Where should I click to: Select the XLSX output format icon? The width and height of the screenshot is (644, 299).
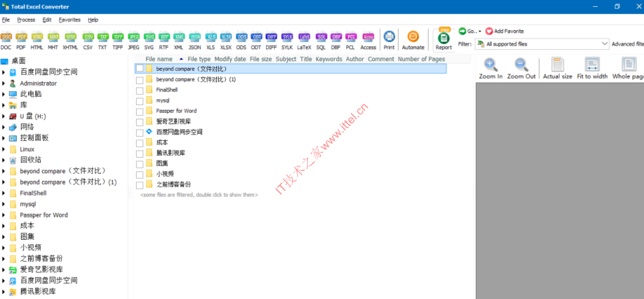click(226, 37)
